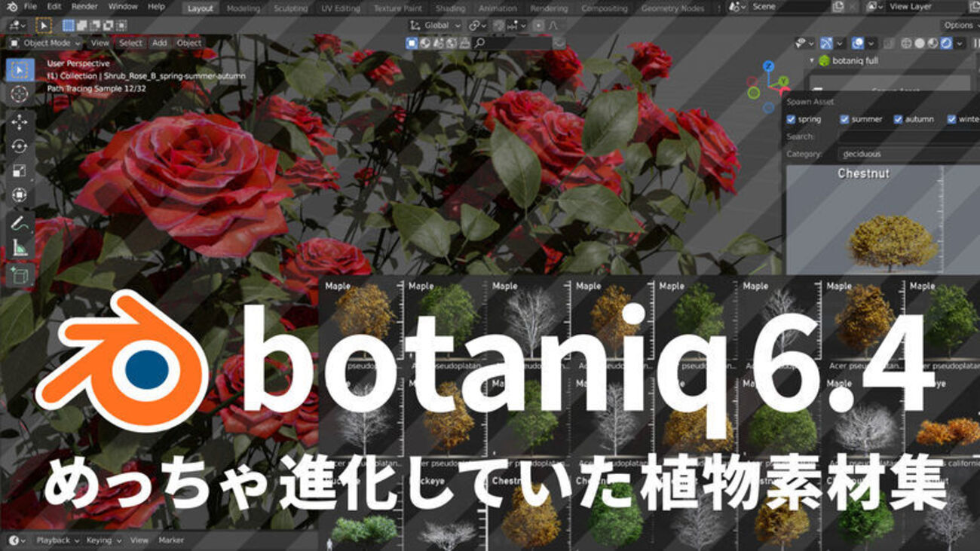
Task: Switch to the UV Editing workspace tab
Action: pos(341,8)
